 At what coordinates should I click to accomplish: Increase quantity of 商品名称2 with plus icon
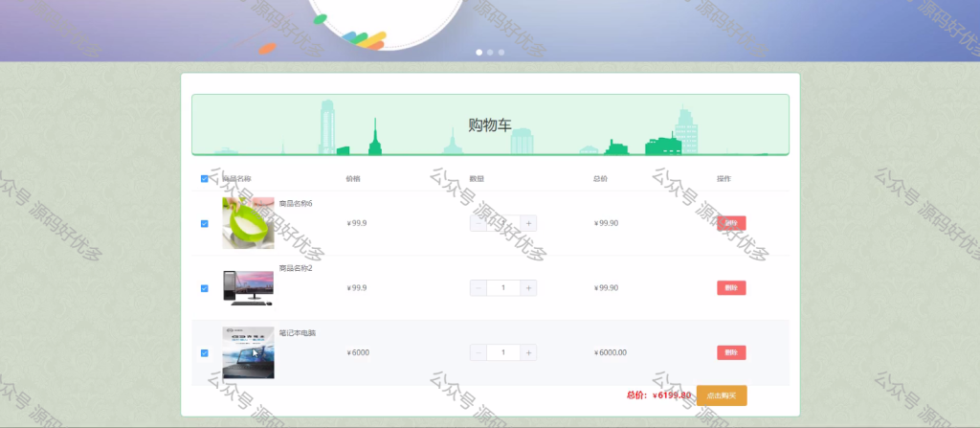(x=528, y=288)
